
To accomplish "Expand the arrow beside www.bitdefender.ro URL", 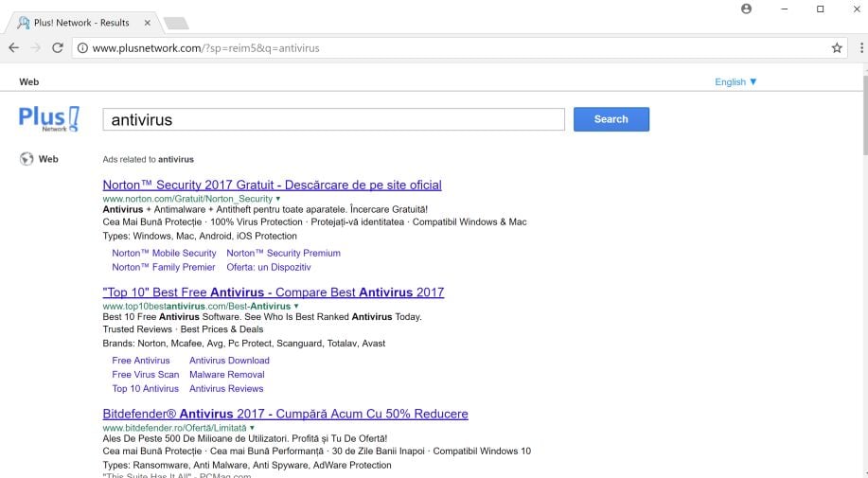I will 252,428.
